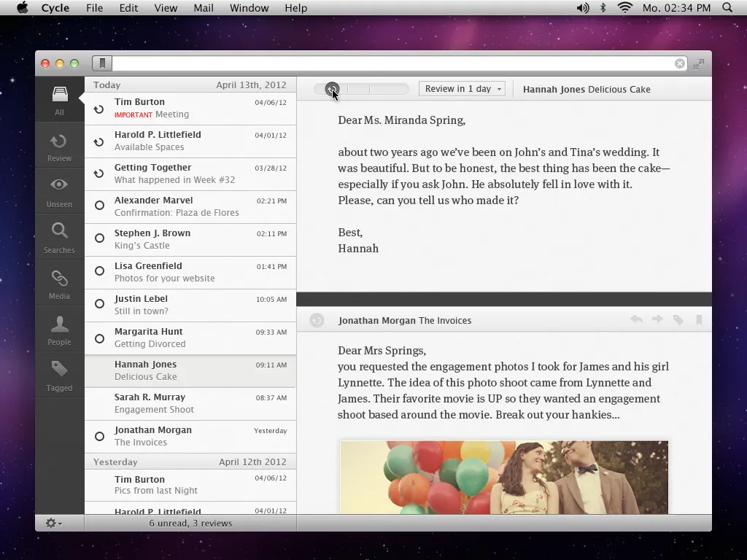Click "Jonathan Morgan The Invoices" message header
The image size is (747, 560).
[x=405, y=321]
